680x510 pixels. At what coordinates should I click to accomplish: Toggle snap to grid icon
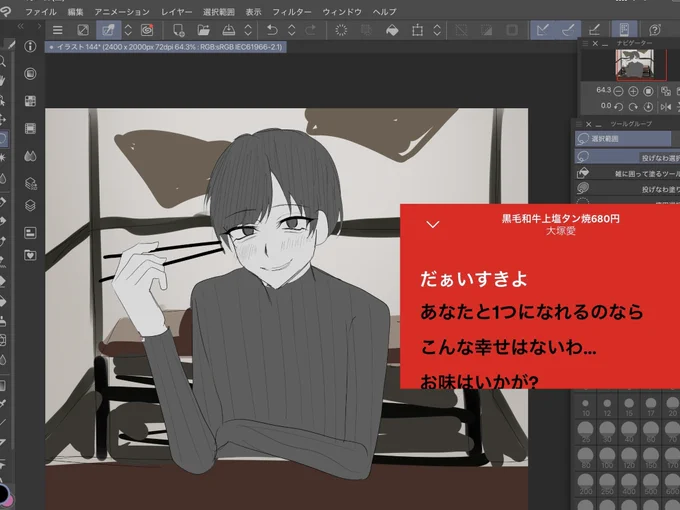(595, 30)
